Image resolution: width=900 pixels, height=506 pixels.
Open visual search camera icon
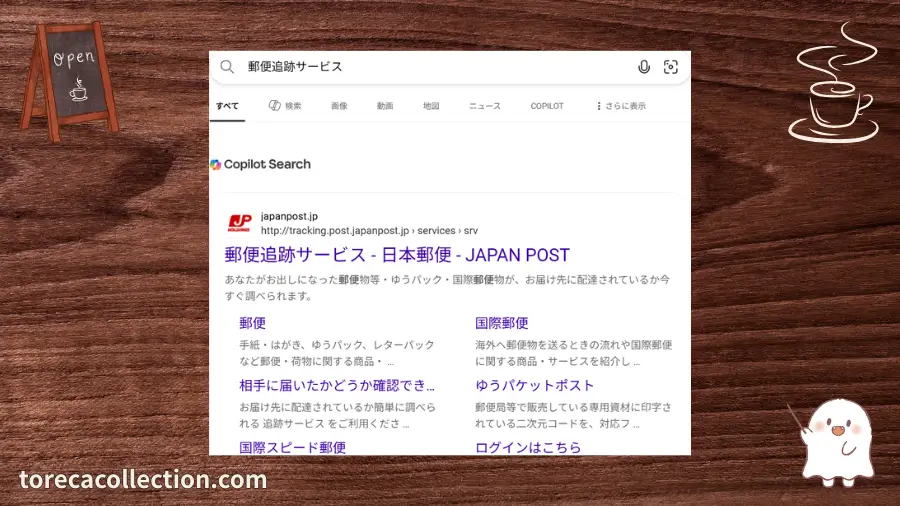(x=670, y=67)
